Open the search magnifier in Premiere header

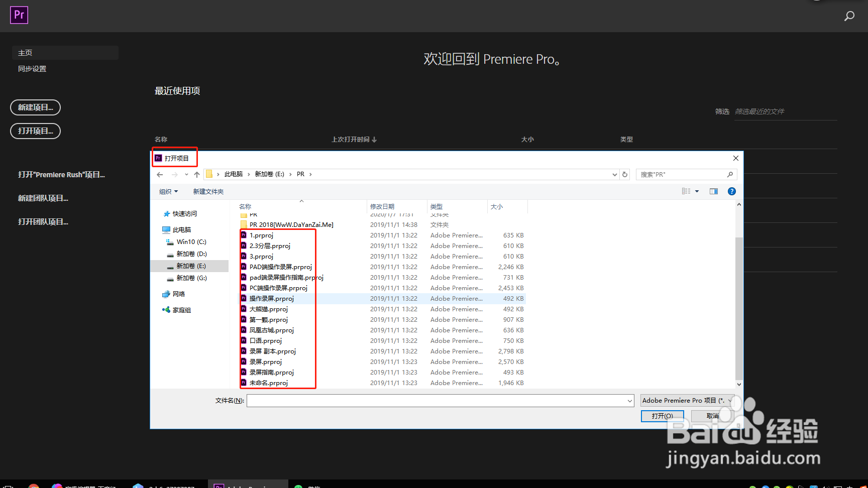849,16
